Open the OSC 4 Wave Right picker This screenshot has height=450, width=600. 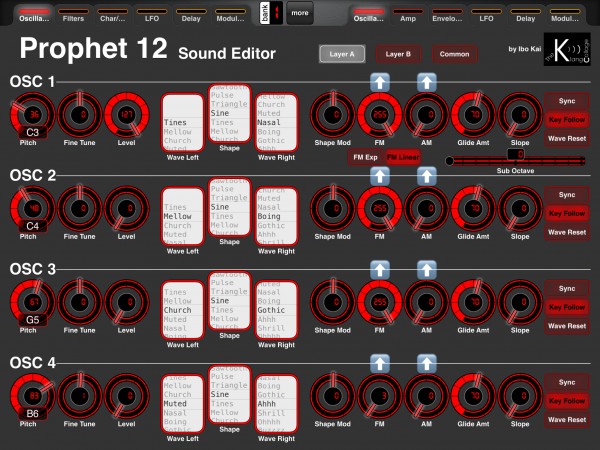pyautogui.click(x=276, y=404)
